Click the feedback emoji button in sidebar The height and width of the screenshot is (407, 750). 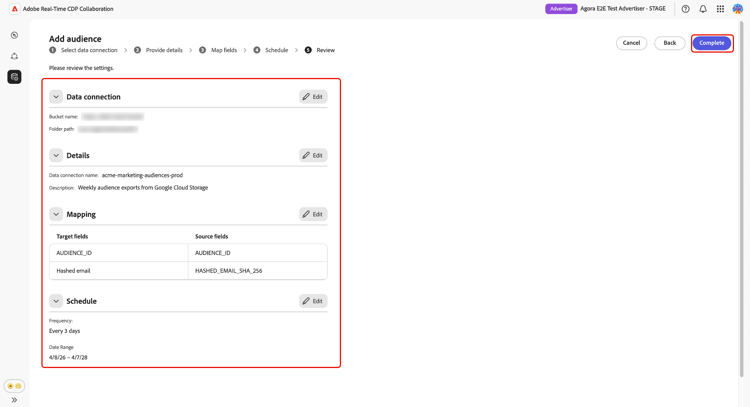(14, 385)
